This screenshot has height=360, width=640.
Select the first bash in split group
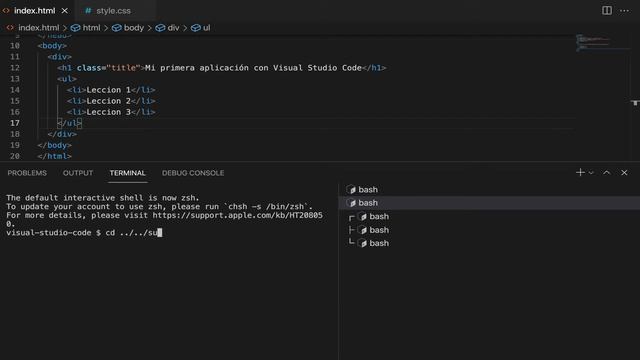pos(489,216)
